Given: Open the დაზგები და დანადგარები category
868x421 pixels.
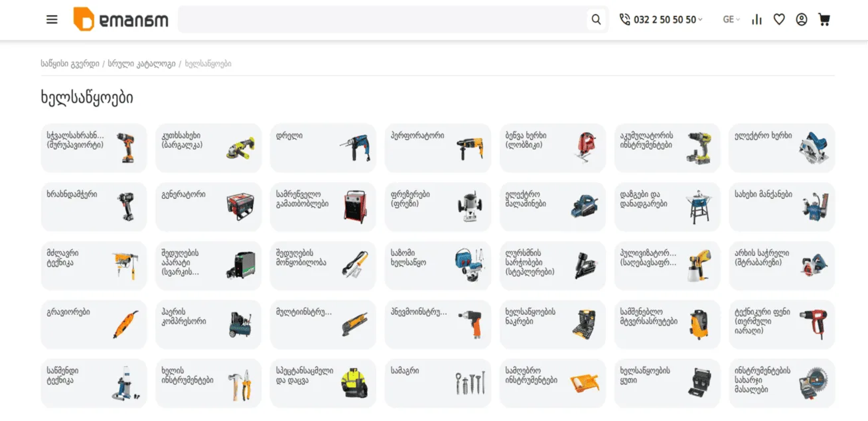Looking at the screenshot, I should click(667, 207).
